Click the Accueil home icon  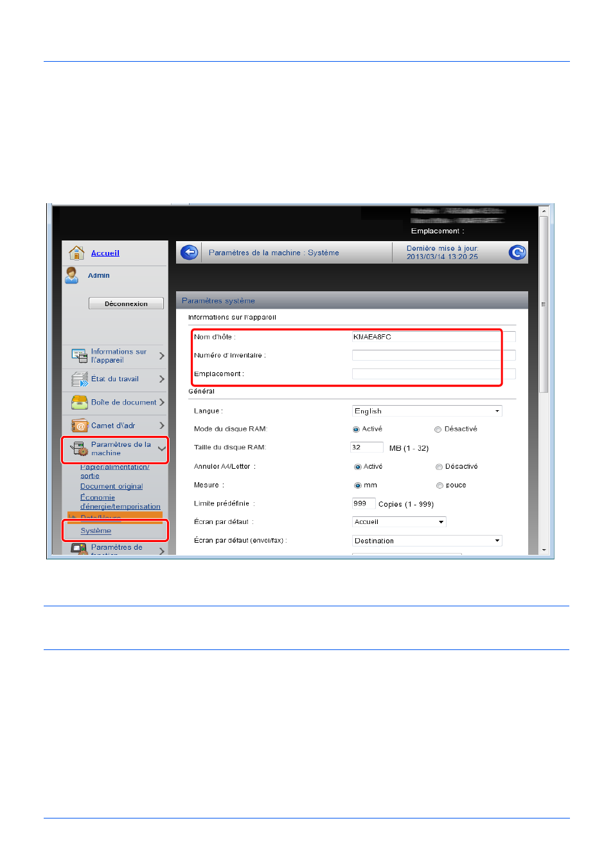(x=77, y=253)
